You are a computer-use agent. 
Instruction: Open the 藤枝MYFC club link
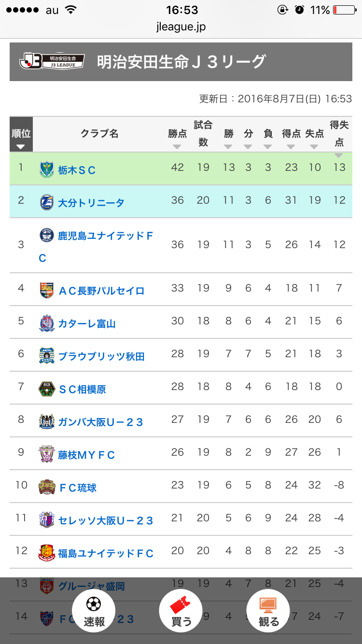[86, 455]
